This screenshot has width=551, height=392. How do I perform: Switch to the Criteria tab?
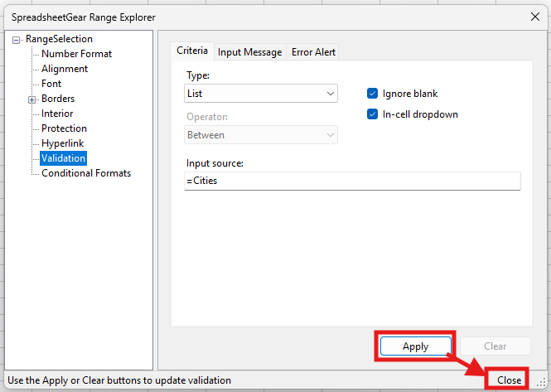pos(192,51)
